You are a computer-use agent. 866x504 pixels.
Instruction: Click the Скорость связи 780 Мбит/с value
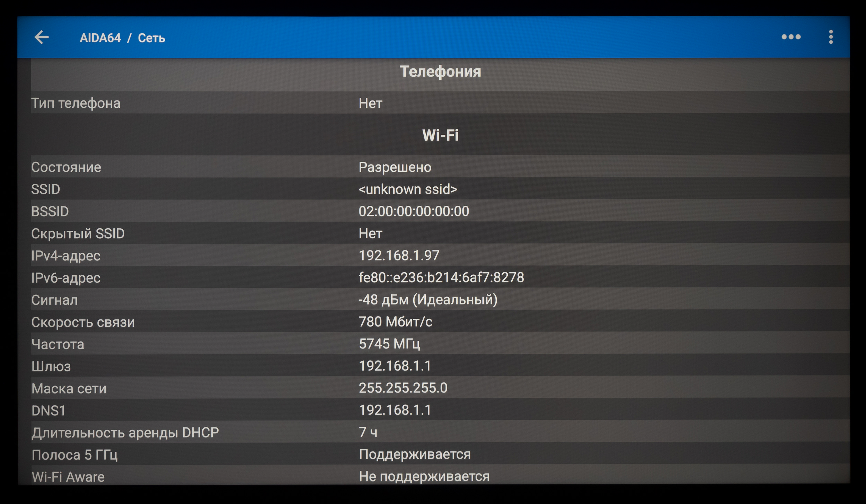click(x=395, y=322)
